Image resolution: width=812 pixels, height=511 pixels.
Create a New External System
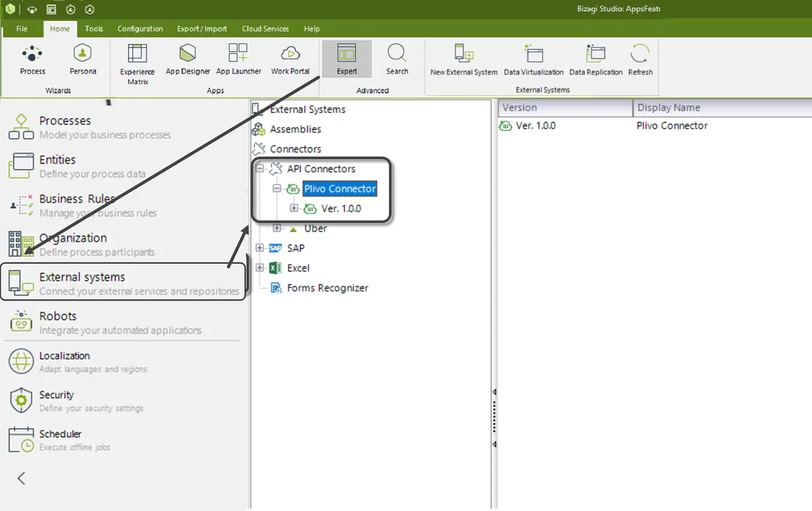pos(464,59)
